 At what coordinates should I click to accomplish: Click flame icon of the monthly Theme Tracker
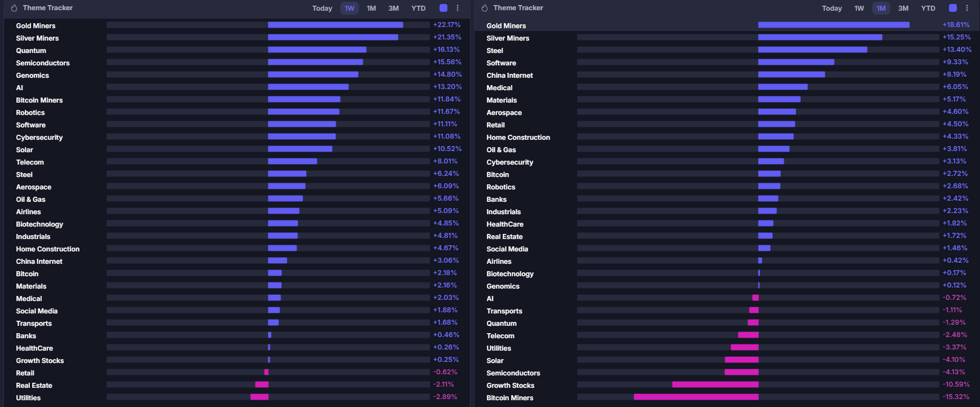point(485,8)
